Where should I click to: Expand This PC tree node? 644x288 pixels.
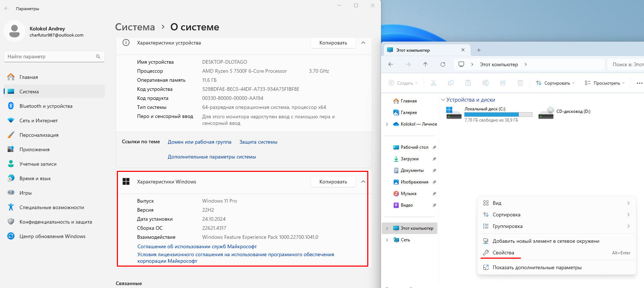[x=387, y=228]
